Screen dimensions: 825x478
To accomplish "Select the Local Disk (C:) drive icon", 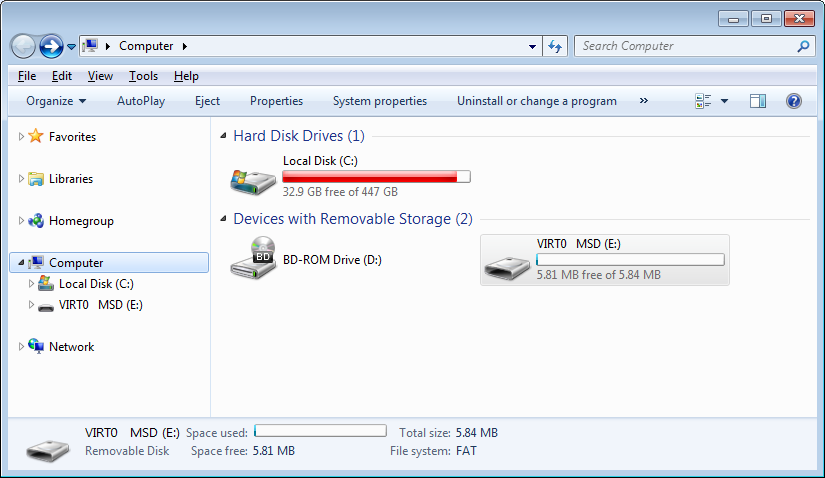I will point(253,182).
